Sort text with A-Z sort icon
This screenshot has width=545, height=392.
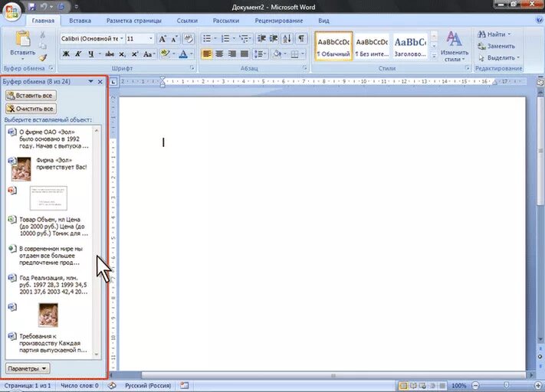point(287,38)
